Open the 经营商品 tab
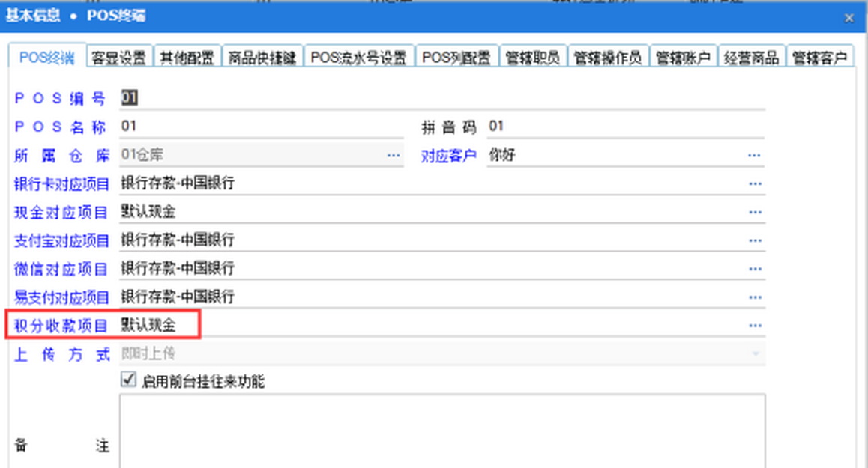The image size is (868, 468). point(752,58)
